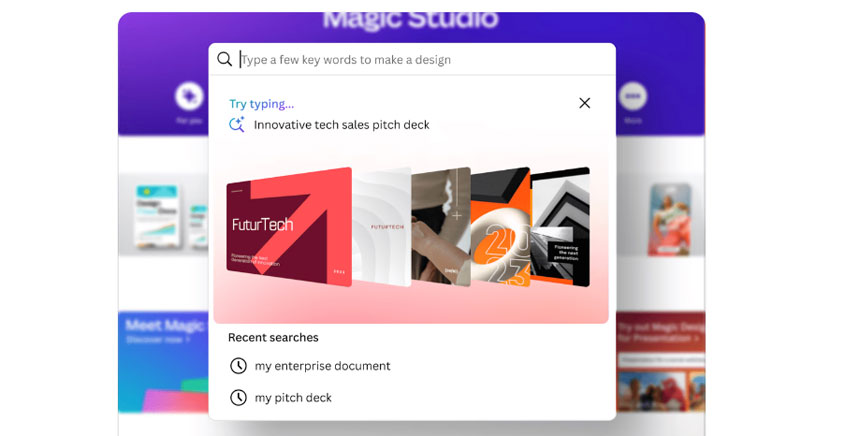The image size is (860, 436).
Task: Focus the design keywords search field
Action: 420,60
